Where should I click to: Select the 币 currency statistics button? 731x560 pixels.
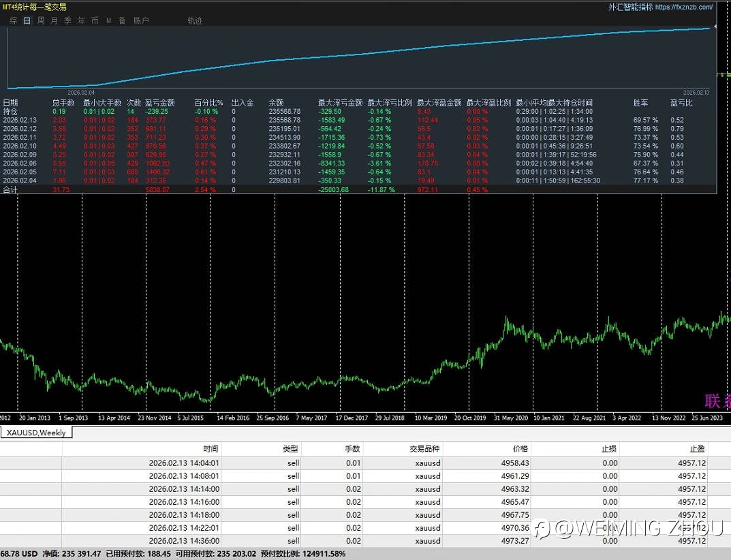[x=95, y=21]
